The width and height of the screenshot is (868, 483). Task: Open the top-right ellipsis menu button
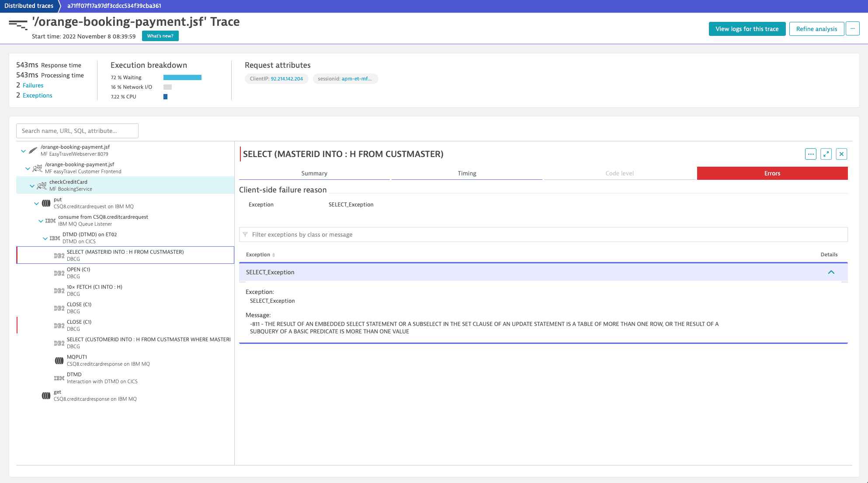coord(852,28)
